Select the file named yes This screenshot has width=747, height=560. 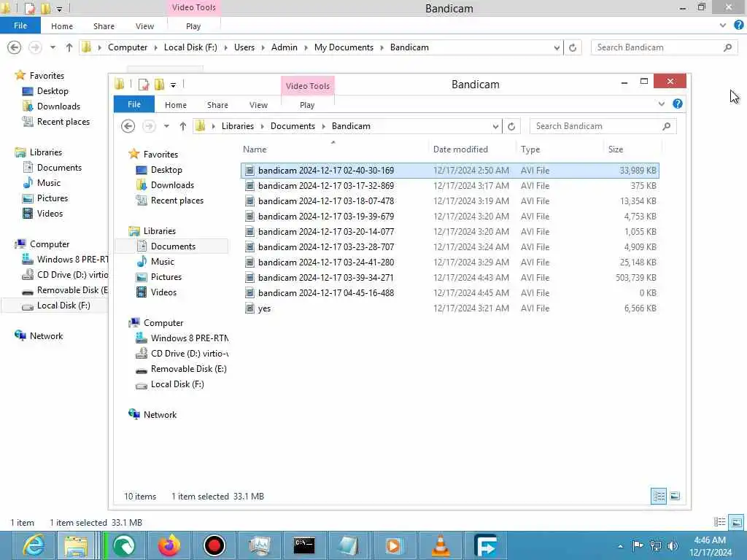coord(449,308)
